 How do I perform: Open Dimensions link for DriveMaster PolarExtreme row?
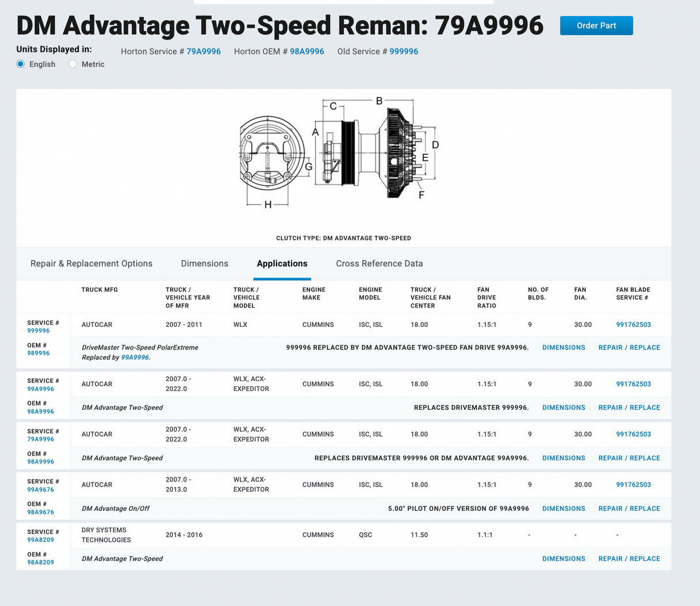(x=563, y=348)
